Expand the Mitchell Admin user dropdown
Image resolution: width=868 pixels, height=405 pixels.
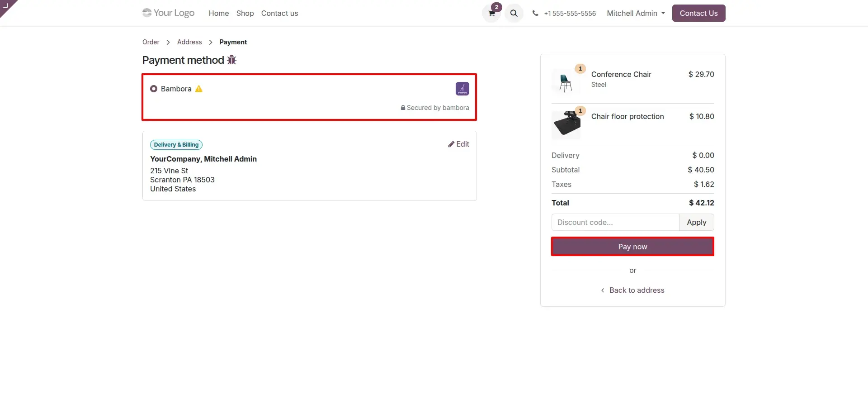point(636,13)
